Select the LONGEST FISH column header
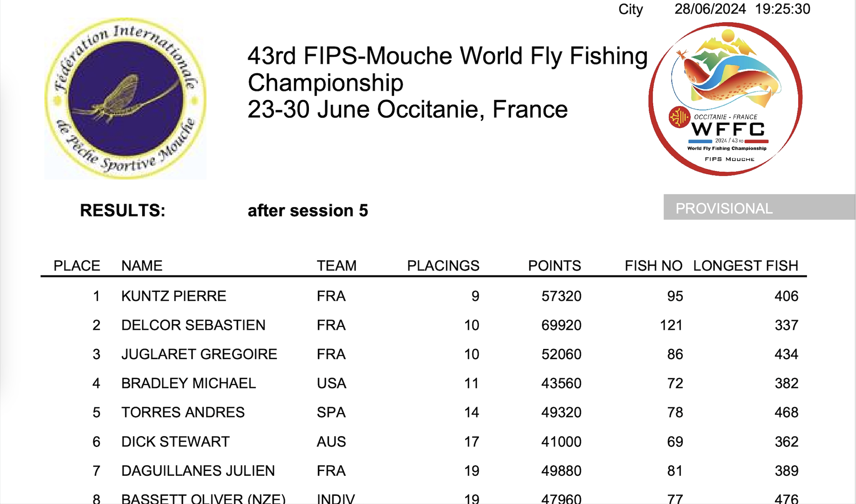Viewport: 856px width, 504px height. [746, 266]
